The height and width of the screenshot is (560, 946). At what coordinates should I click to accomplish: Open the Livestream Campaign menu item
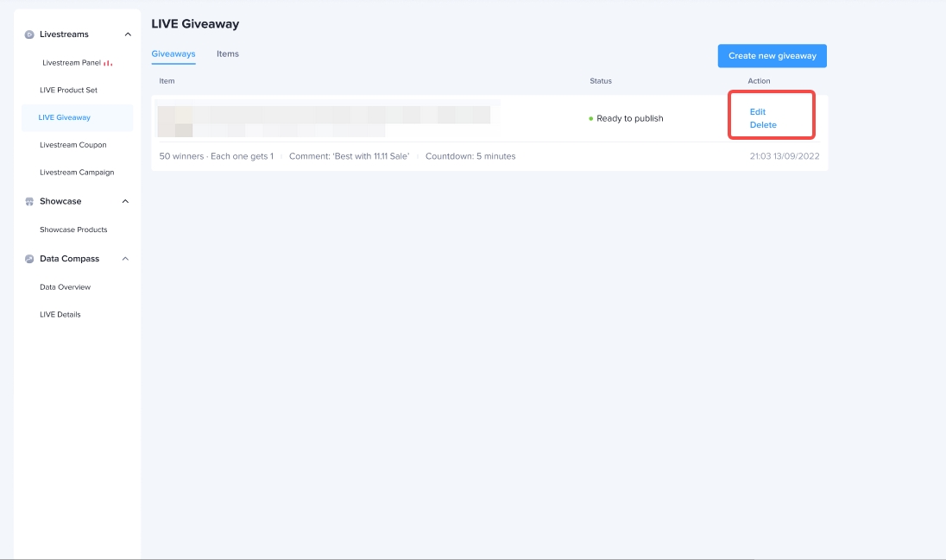[77, 173]
